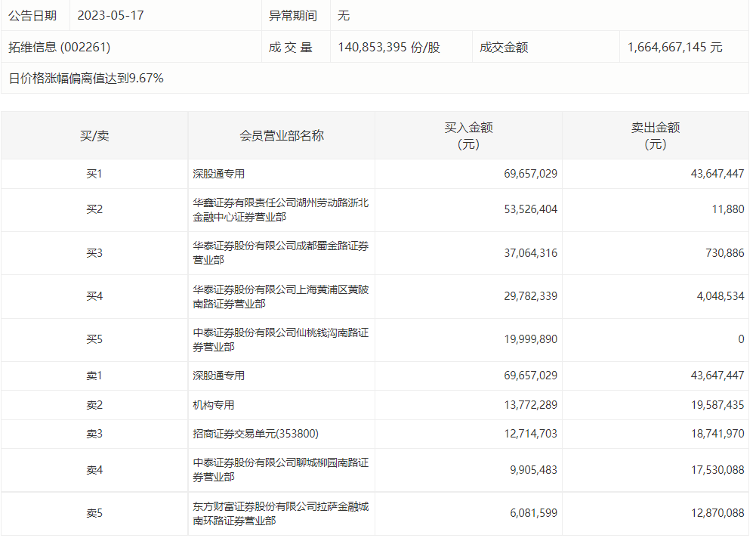
Task: Select the 买5 row label
Action: [94, 340]
